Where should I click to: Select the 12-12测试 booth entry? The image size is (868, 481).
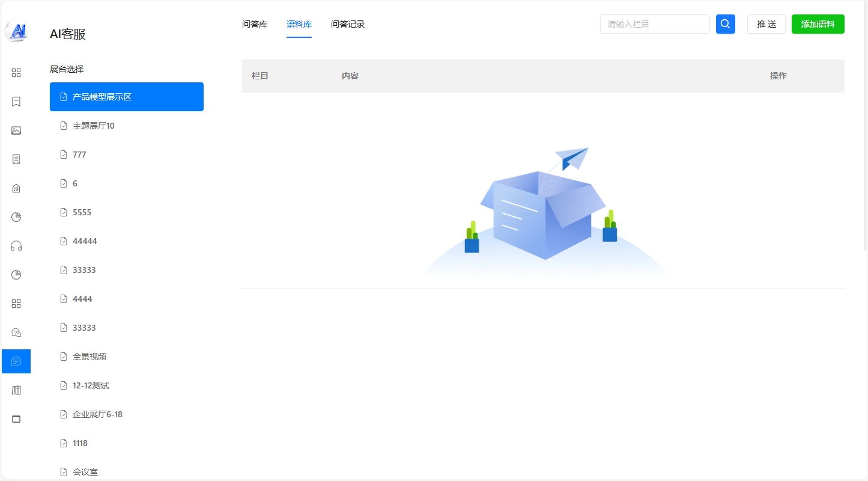(91, 385)
